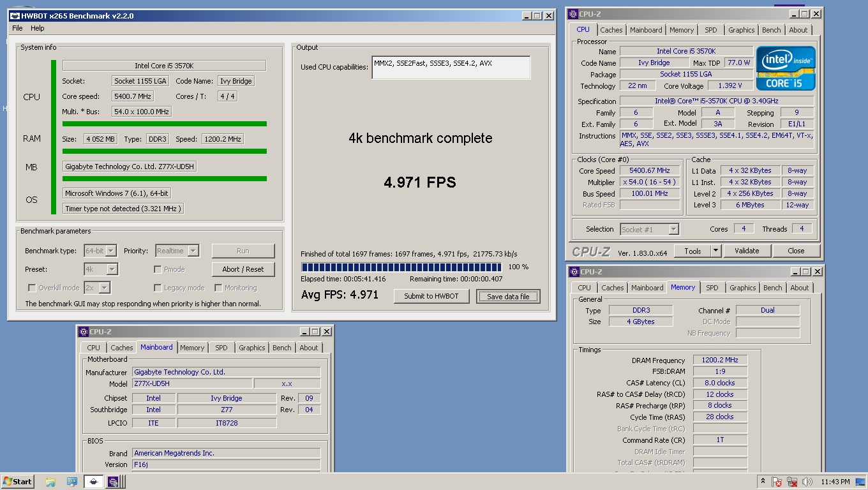Open the File menu in HWBOT
Image resolution: width=868 pixels, height=490 pixels.
click(x=17, y=28)
